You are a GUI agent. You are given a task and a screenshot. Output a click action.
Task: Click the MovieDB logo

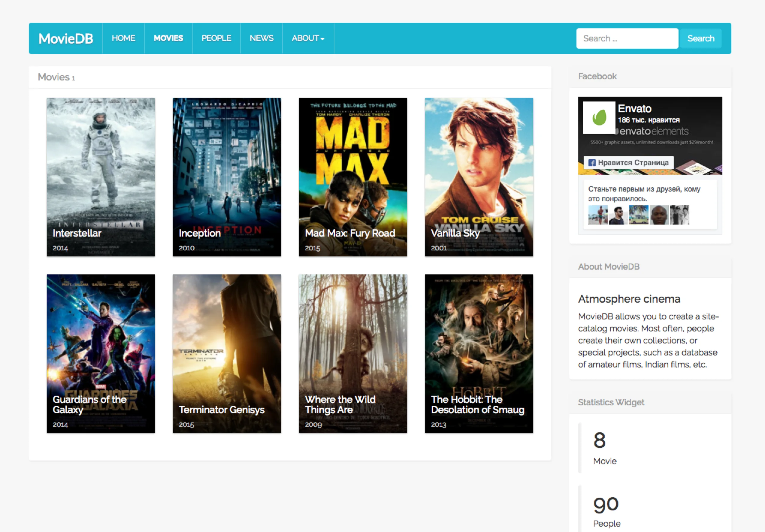(x=66, y=38)
